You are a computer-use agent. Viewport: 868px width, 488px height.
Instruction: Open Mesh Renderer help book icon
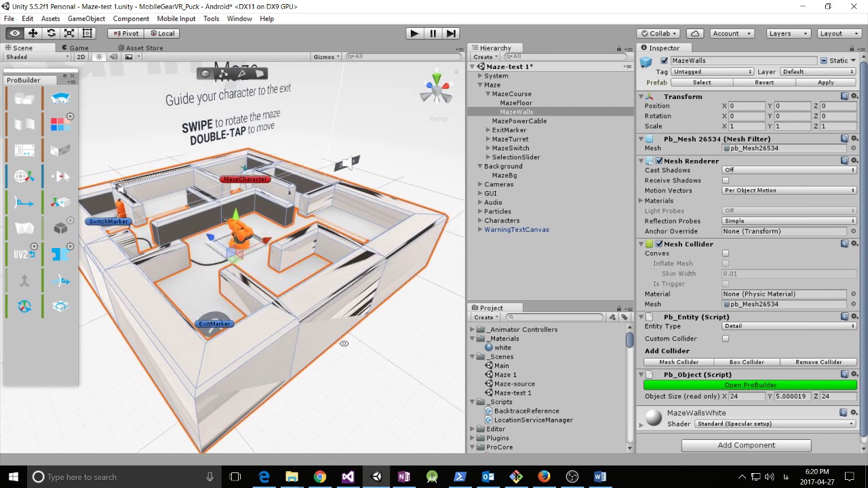(x=844, y=161)
